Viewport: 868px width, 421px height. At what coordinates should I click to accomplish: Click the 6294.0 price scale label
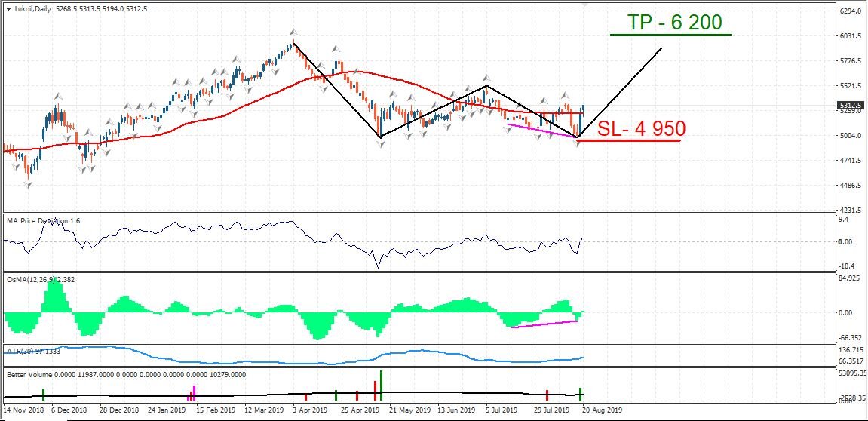tap(849, 11)
